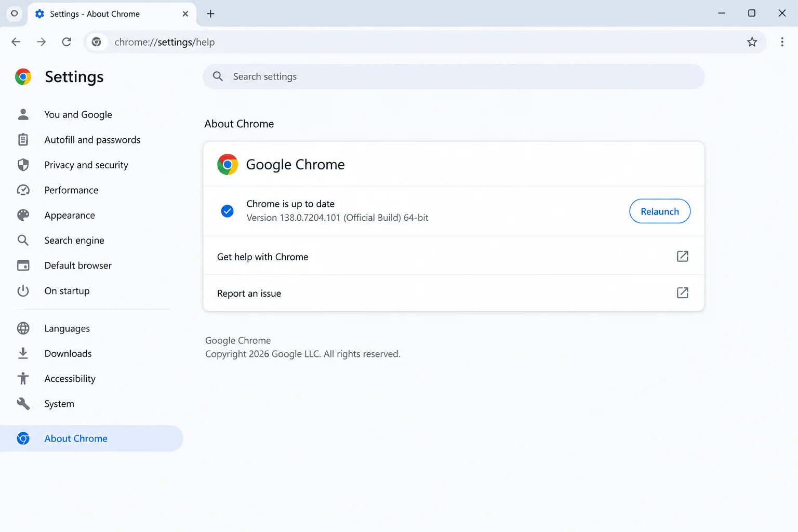Screen dimensions: 798x532
Task: Click the site info icon in address bar
Action: tap(97, 42)
